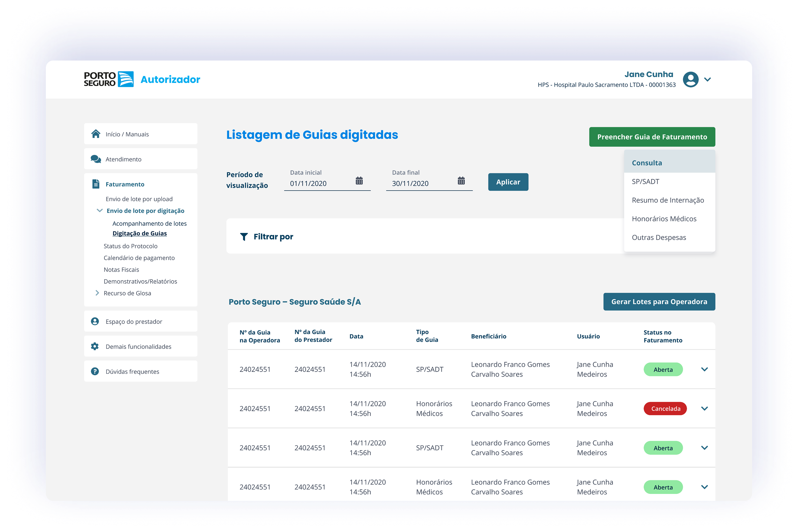Open Demonstrativos/Relatórios

tap(141, 281)
